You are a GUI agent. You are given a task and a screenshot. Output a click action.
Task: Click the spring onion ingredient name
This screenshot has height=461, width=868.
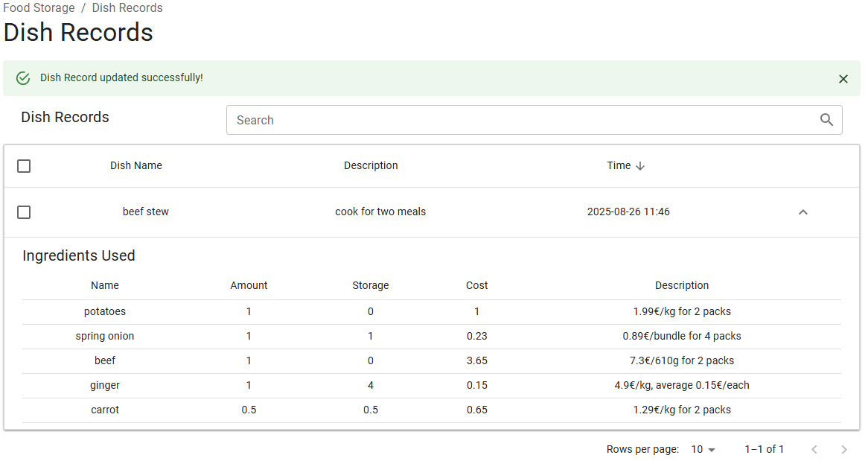(105, 336)
